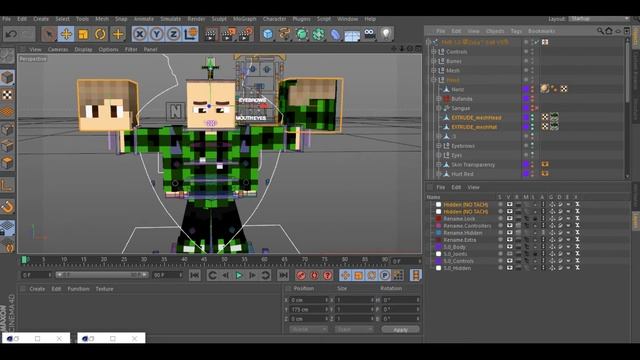Toggle the Snap magnet icon
Image resolution: width=640 pixels, height=360 pixels.
(7, 207)
